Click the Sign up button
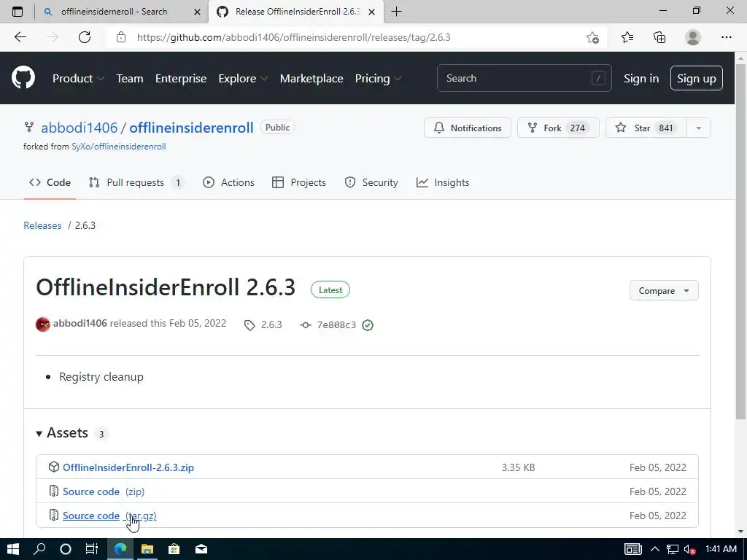747x560 pixels. [x=697, y=78]
